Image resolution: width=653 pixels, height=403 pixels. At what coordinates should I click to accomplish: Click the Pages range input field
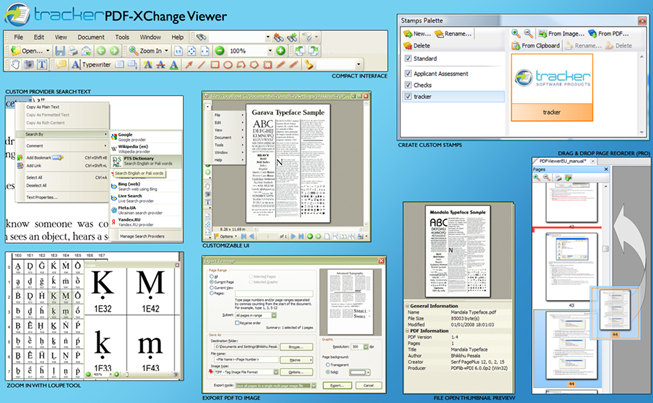pyautogui.click(x=274, y=293)
